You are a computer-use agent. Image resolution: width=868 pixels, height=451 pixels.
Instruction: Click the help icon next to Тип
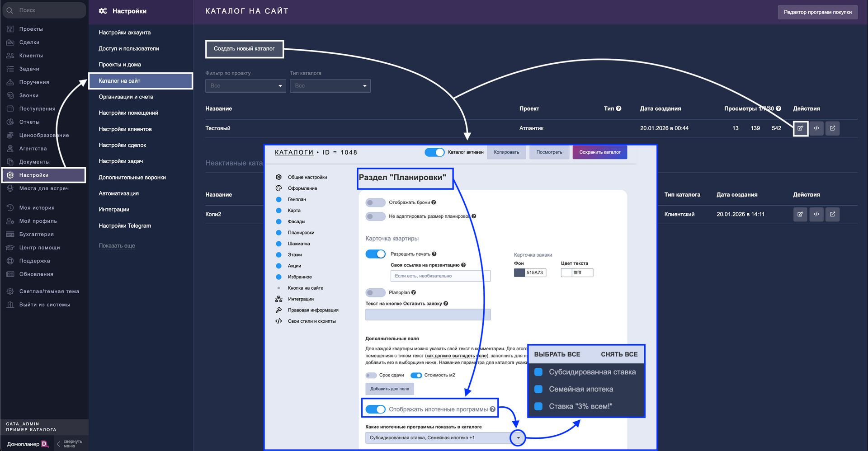(x=618, y=108)
